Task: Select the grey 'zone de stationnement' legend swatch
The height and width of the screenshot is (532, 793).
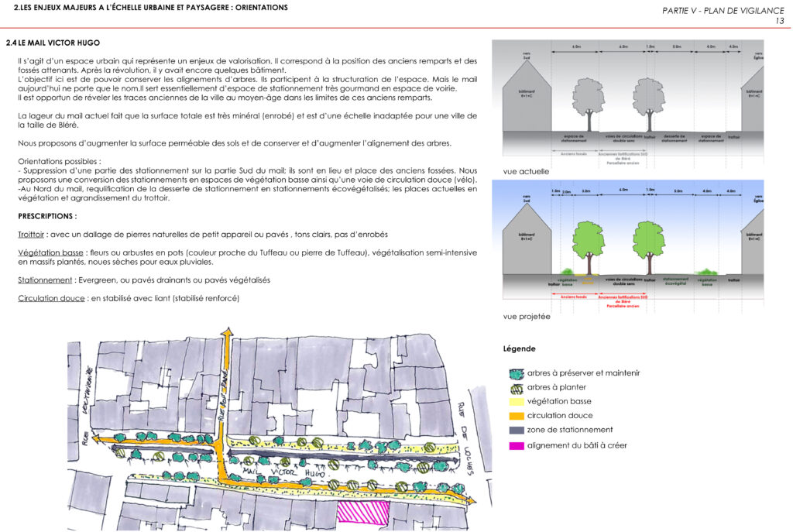Action: 517,430
